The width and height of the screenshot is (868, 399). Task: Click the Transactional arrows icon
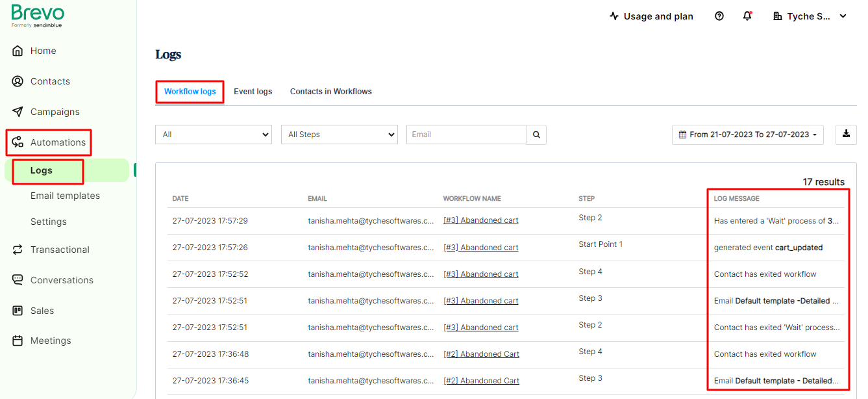18,250
